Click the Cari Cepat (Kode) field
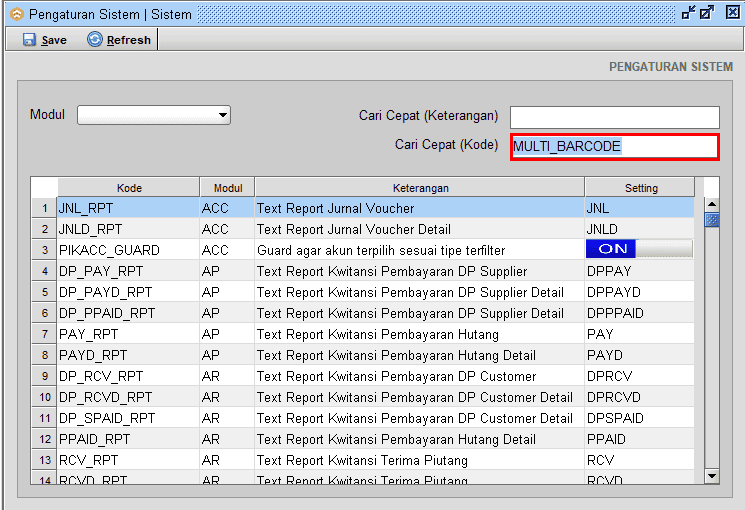Viewport: 745px width, 510px height. (x=614, y=146)
